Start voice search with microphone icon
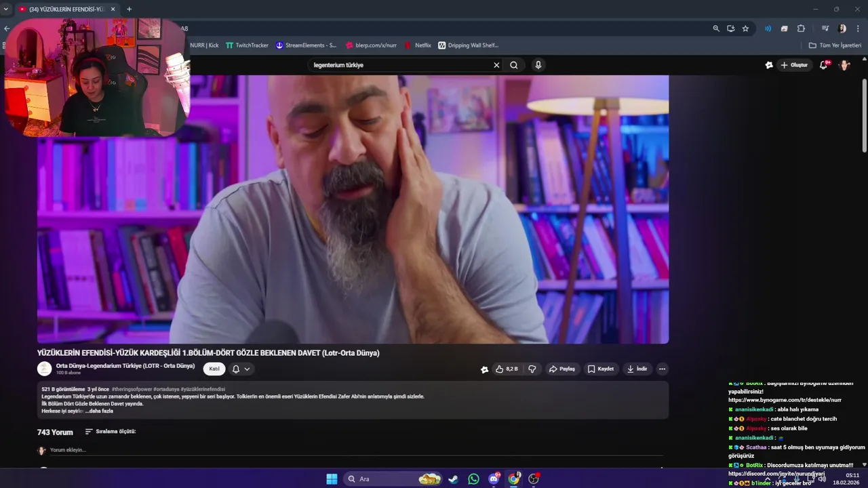Image resolution: width=868 pixels, height=488 pixels. click(538, 65)
